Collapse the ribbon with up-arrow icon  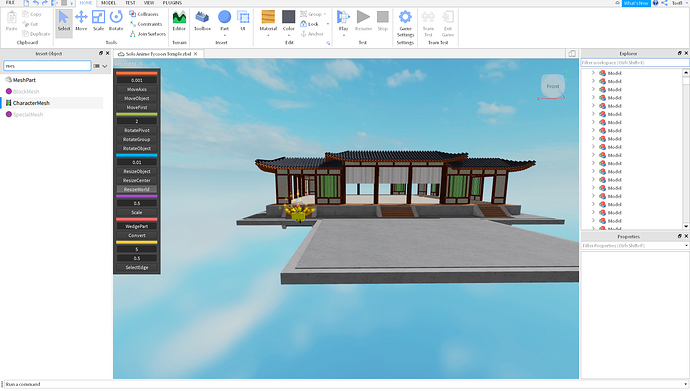617,3
